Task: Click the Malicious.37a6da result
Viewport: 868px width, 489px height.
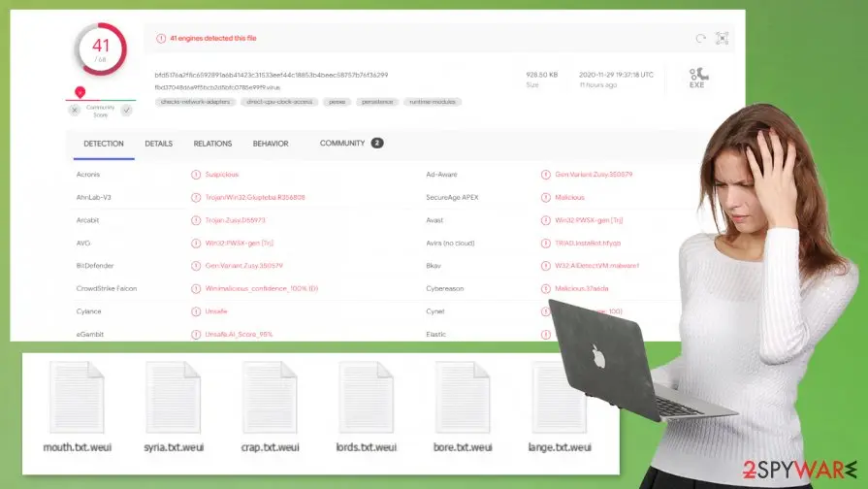Action: [x=581, y=288]
